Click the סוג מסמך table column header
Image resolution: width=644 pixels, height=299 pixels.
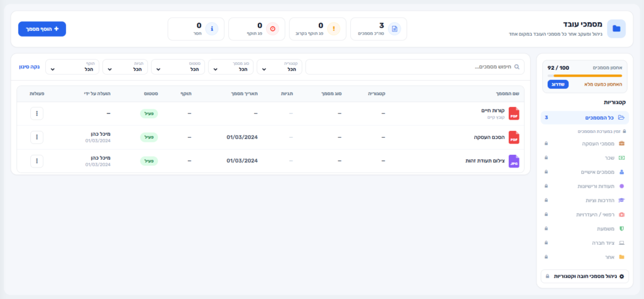tap(331, 94)
